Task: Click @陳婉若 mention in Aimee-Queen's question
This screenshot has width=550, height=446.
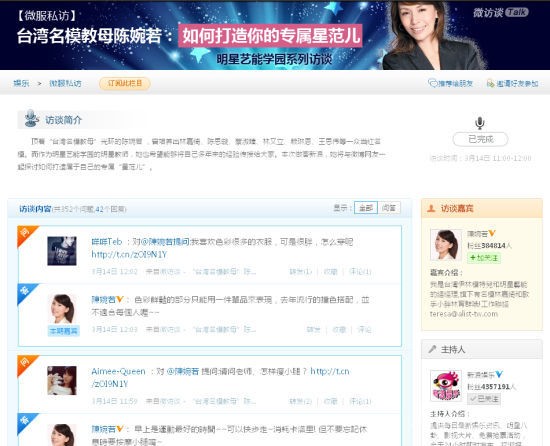Action: [182, 371]
